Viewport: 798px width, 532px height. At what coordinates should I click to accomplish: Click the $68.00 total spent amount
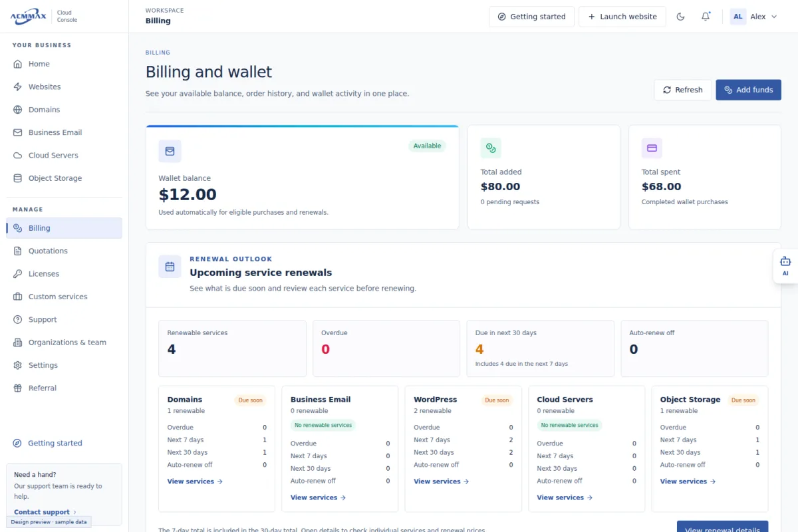pos(661,187)
